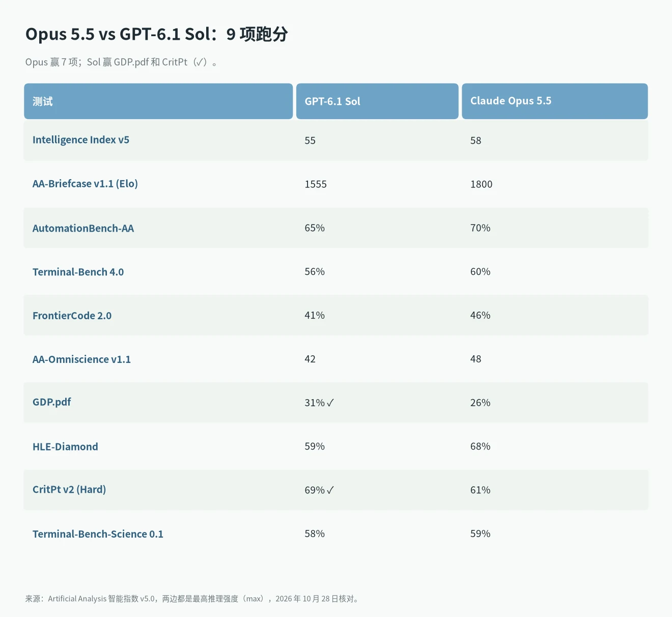Select the "GDP.pdf" row label
This screenshot has width=672, height=617.
51,402
